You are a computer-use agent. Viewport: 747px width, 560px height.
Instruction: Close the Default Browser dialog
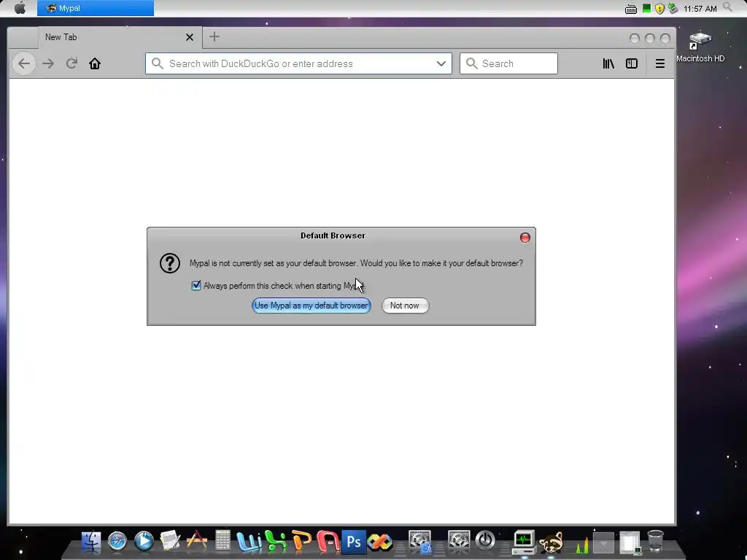pos(525,238)
